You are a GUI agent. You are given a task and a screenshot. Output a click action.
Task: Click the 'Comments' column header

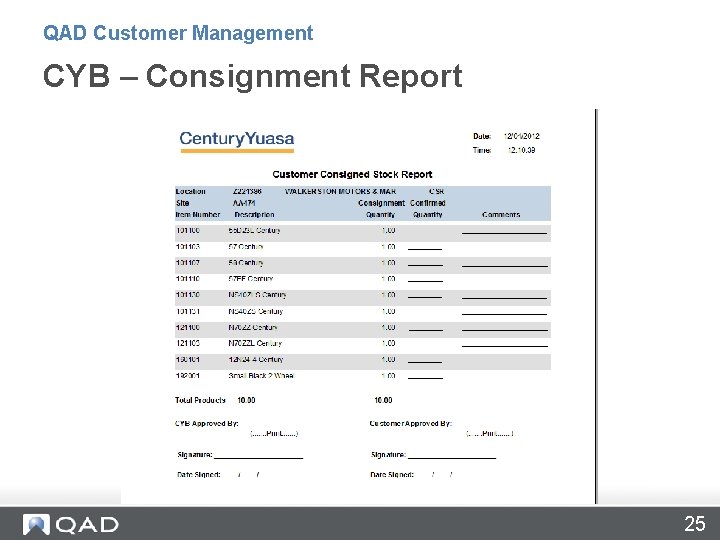point(501,215)
